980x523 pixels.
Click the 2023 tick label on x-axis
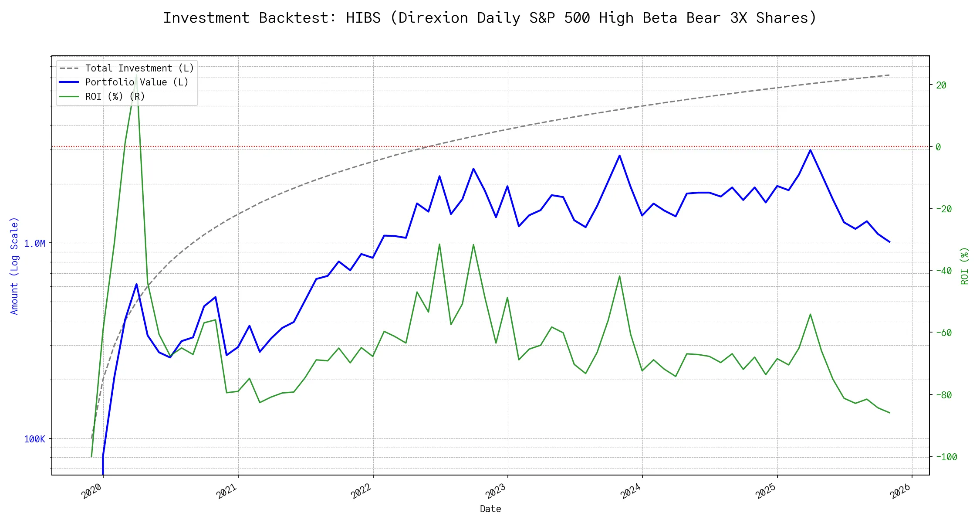[496, 491]
